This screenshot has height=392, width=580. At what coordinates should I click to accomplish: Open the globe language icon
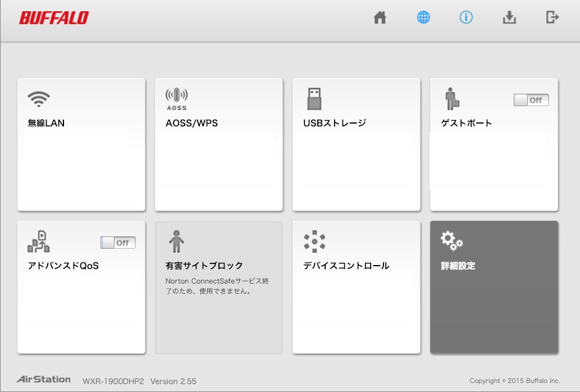click(x=423, y=17)
